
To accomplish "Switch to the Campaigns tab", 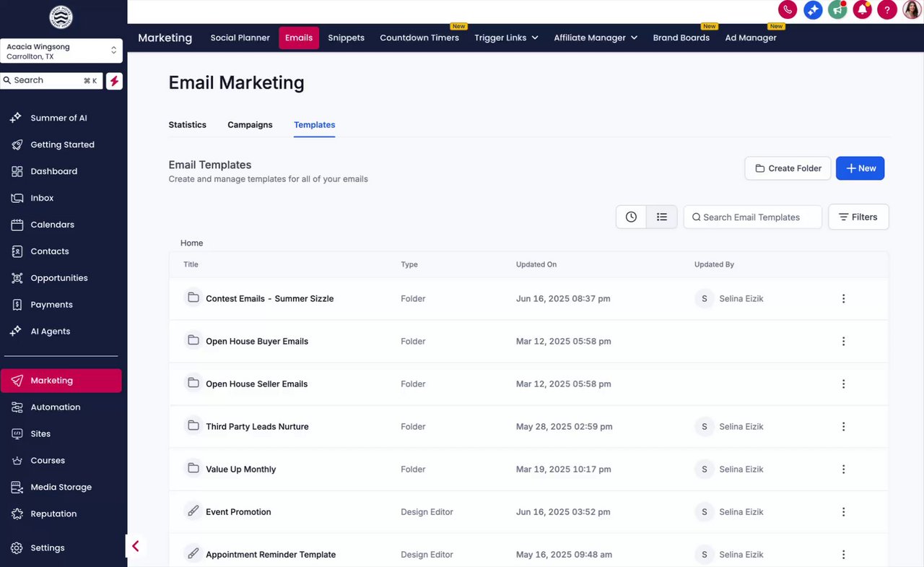I will pos(250,125).
